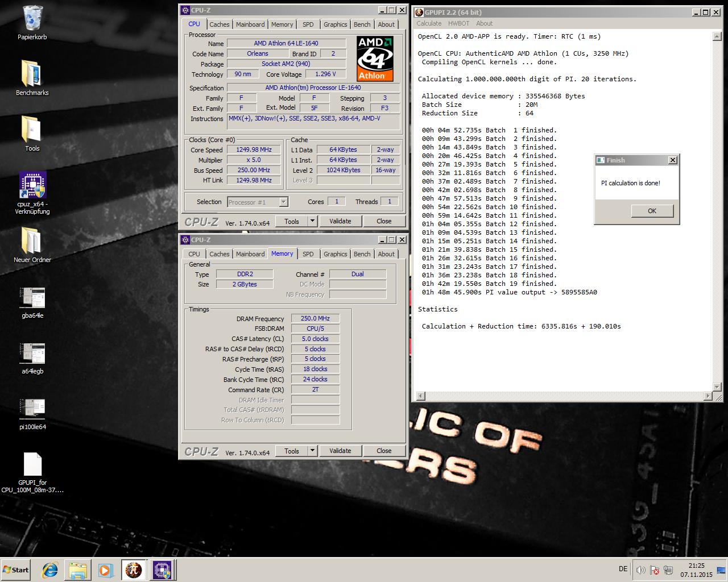This screenshot has width=728, height=582.
Task: Click the PI value output line 5895585A0
Action: click(x=510, y=292)
